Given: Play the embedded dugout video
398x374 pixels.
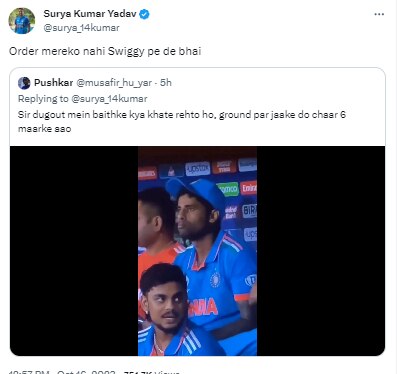Looking at the screenshot, I should pos(197,252).
